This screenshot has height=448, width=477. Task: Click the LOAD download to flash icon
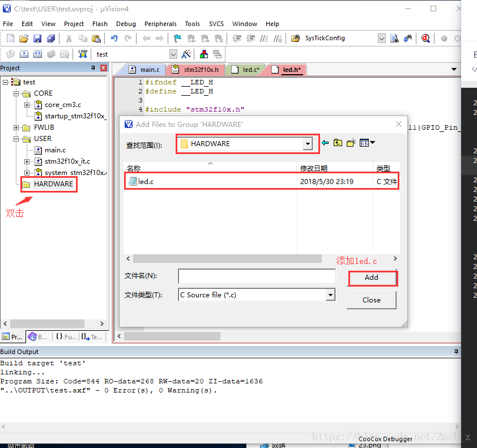point(83,54)
